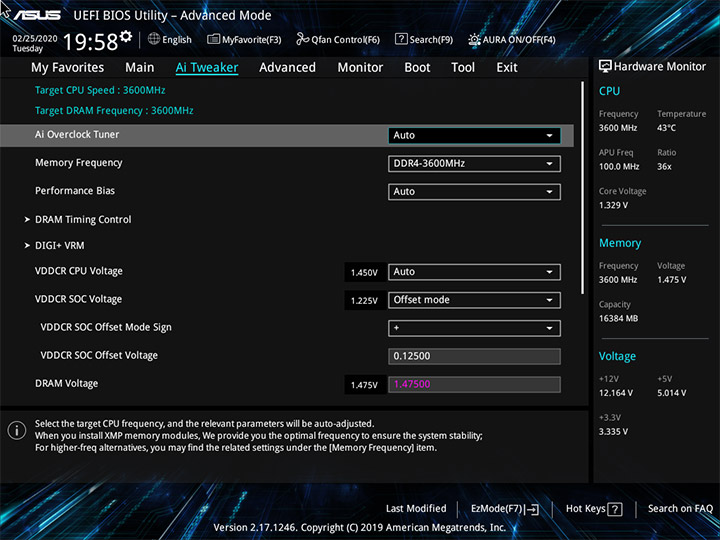The image size is (720, 540).
Task: Open MyFavorite(F3) label
Action: (x=252, y=40)
